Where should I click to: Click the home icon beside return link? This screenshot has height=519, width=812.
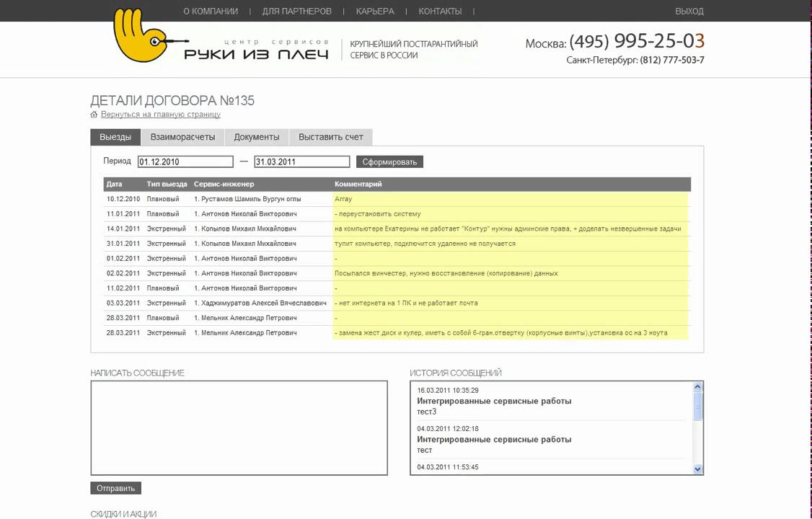94,115
